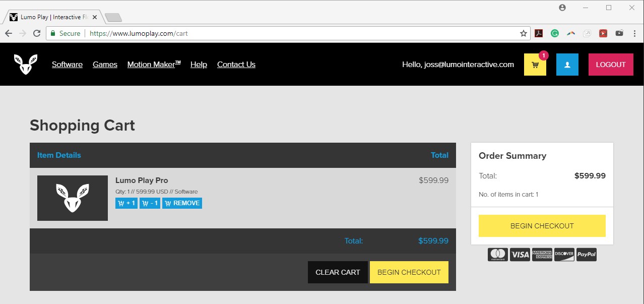This screenshot has width=644, height=304.
Task: Click the MasterCard payment icon
Action: tap(498, 255)
